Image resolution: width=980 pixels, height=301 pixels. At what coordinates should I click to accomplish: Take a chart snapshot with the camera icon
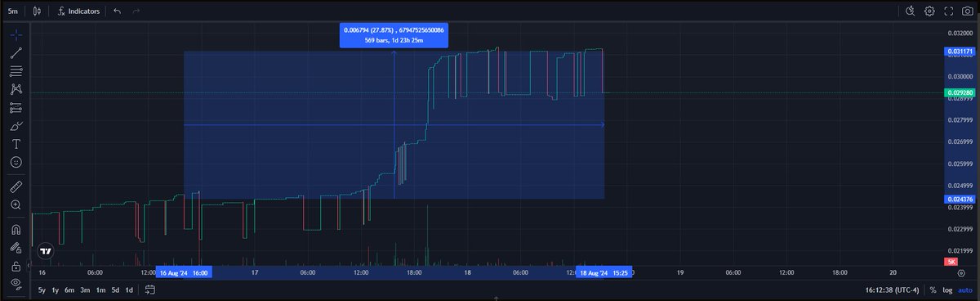(x=968, y=11)
